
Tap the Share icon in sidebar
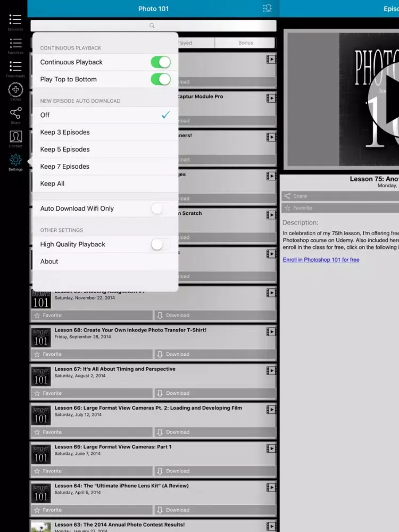[x=15, y=114]
